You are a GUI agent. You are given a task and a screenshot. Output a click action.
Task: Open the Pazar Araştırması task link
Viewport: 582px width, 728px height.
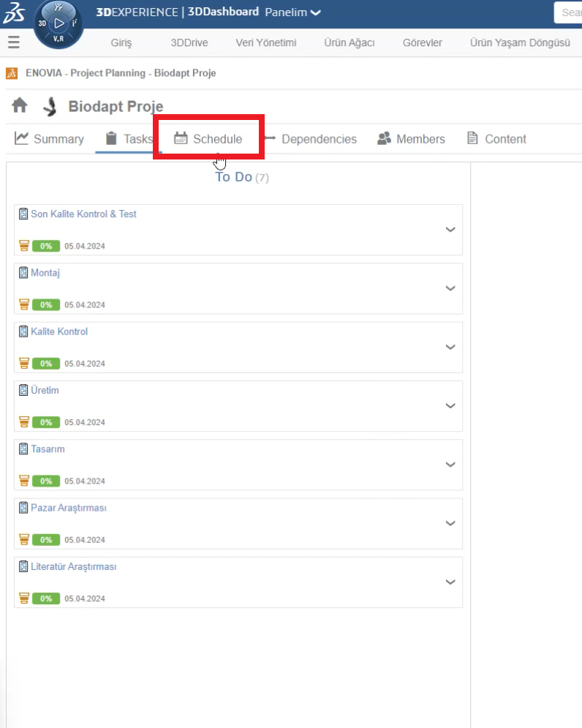point(68,508)
